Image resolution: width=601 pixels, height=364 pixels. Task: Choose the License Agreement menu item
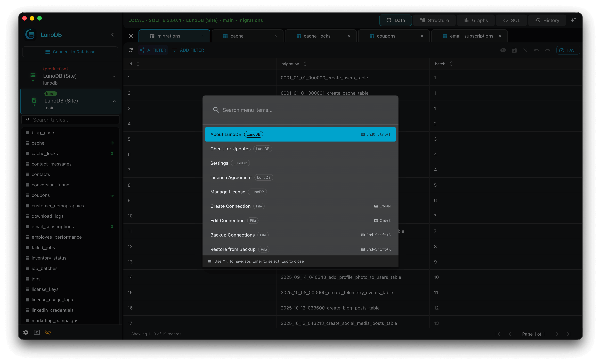(x=300, y=177)
